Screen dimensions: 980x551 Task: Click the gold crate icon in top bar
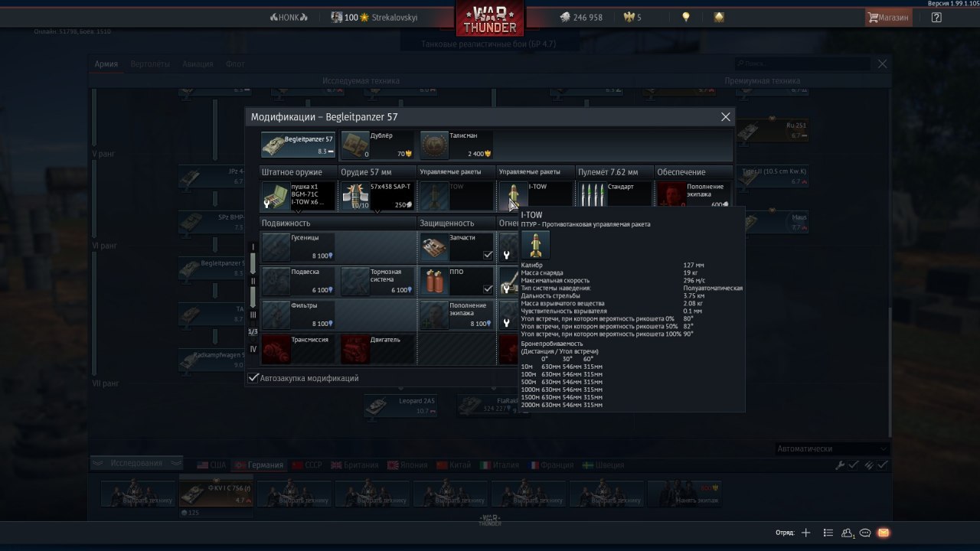pyautogui.click(x=719, y=17)
